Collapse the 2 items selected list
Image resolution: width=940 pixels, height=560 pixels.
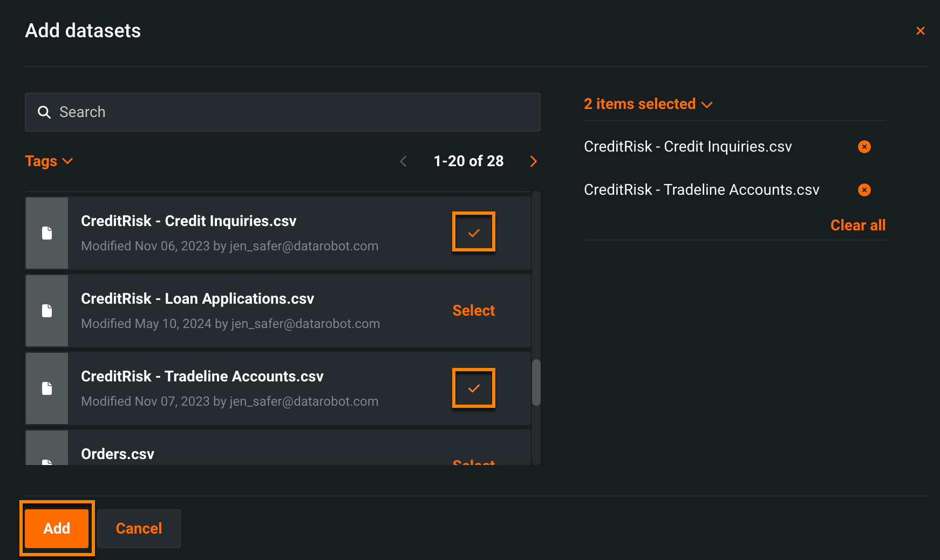click(648, 104)
